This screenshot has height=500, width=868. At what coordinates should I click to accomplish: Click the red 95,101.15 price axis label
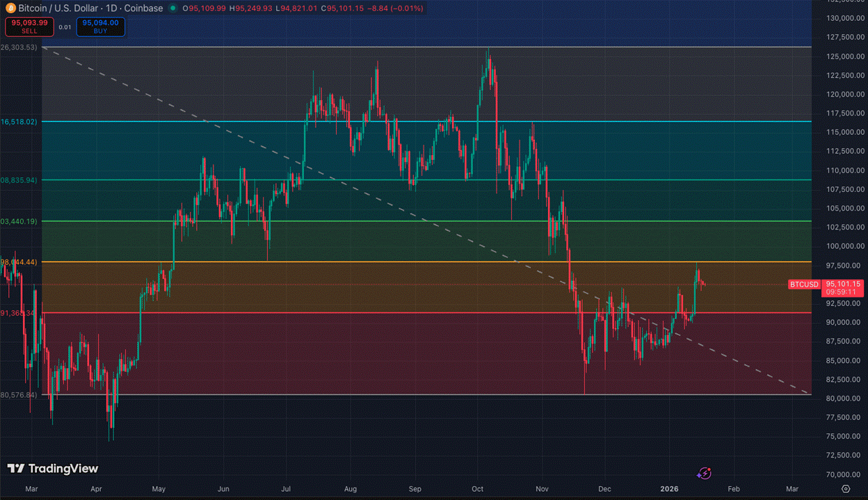point(843,284)
